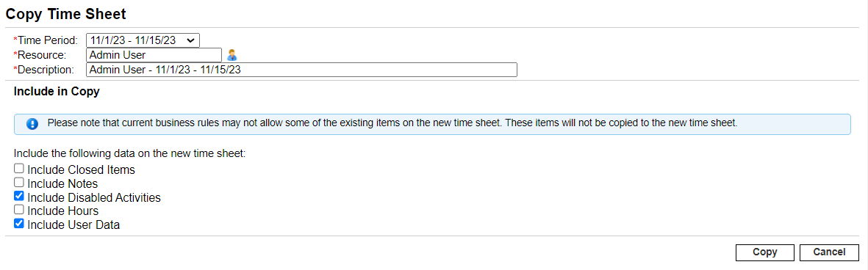Click the Include Closed Items label text

81,169
